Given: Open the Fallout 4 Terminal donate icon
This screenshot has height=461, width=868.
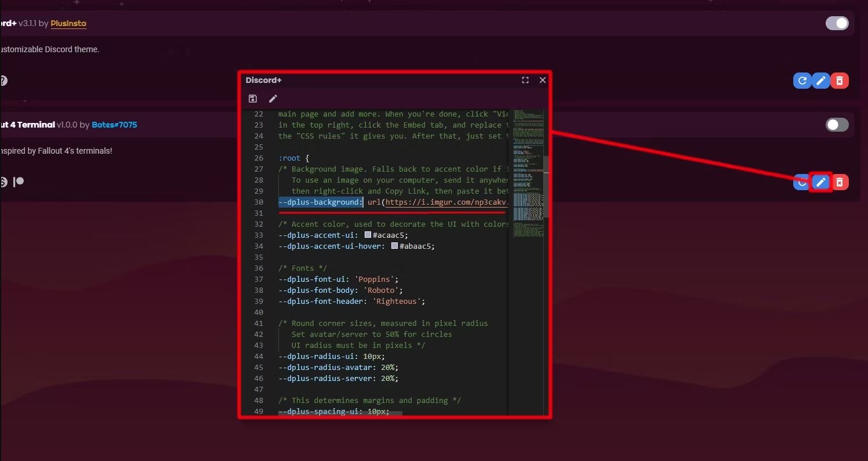Looking at the screenshot, I should point(3,182).
